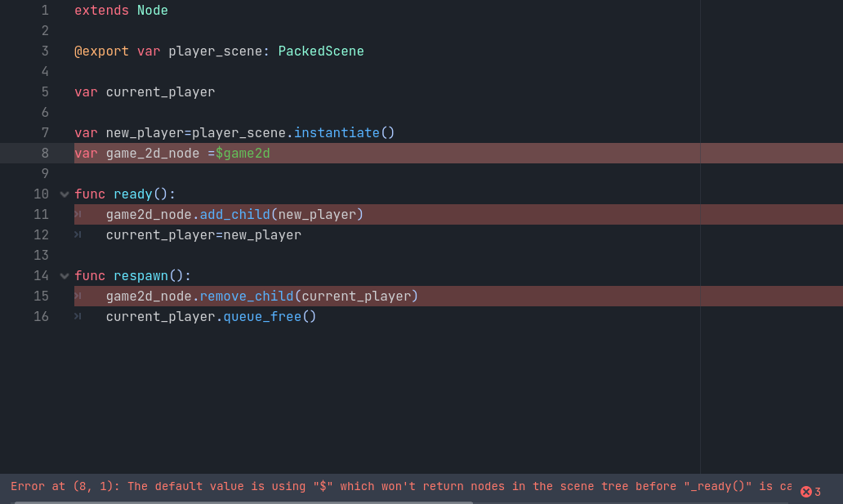
Task: Click the Node class name
Action: coord(153,11)
